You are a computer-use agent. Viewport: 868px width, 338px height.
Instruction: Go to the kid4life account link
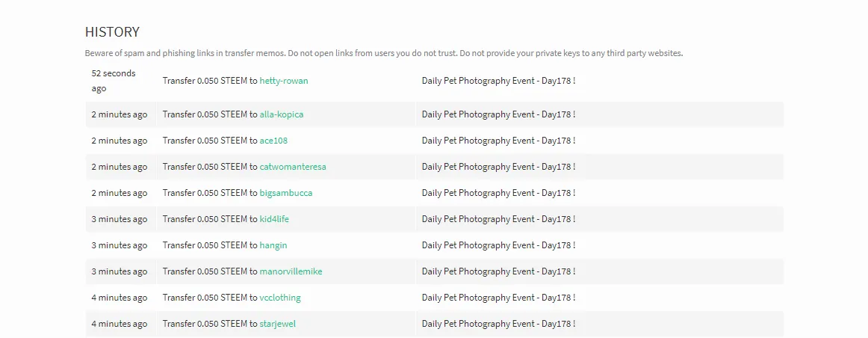(274, 219)
